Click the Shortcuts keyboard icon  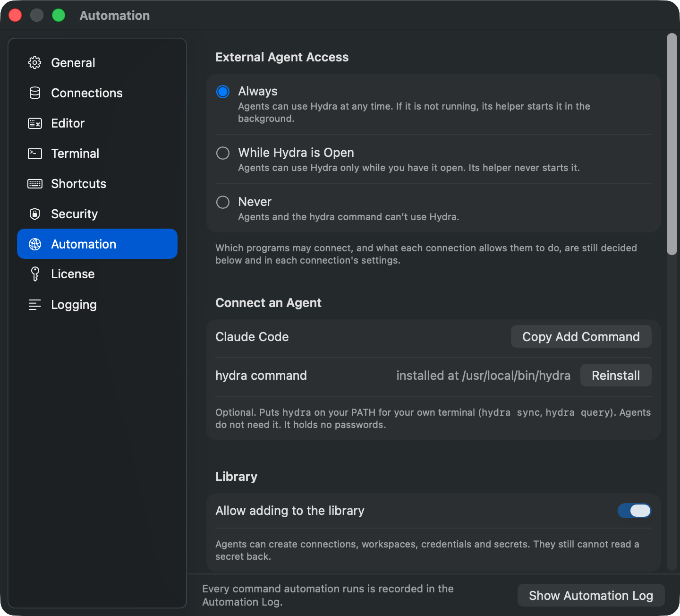click(35, 184)
